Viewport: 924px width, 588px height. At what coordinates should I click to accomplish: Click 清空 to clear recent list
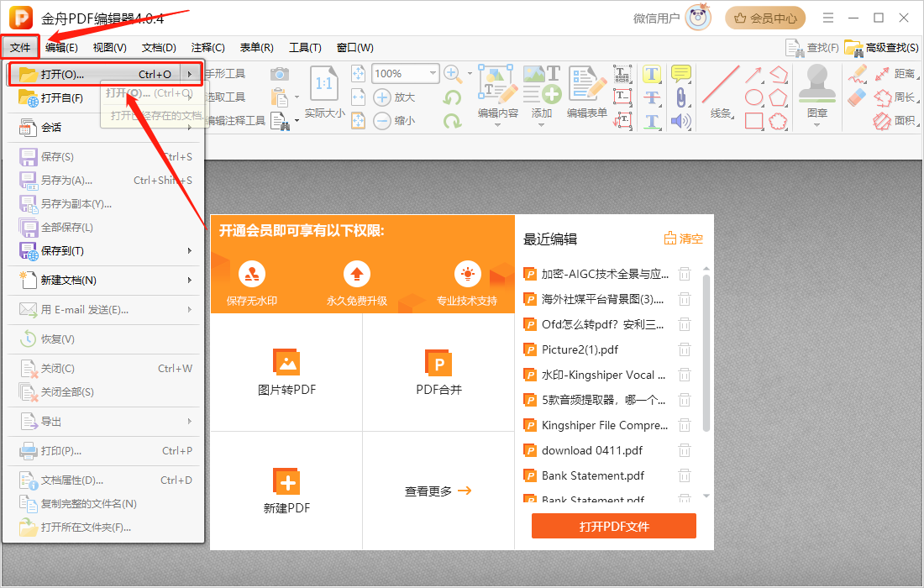tap(684, 239)
